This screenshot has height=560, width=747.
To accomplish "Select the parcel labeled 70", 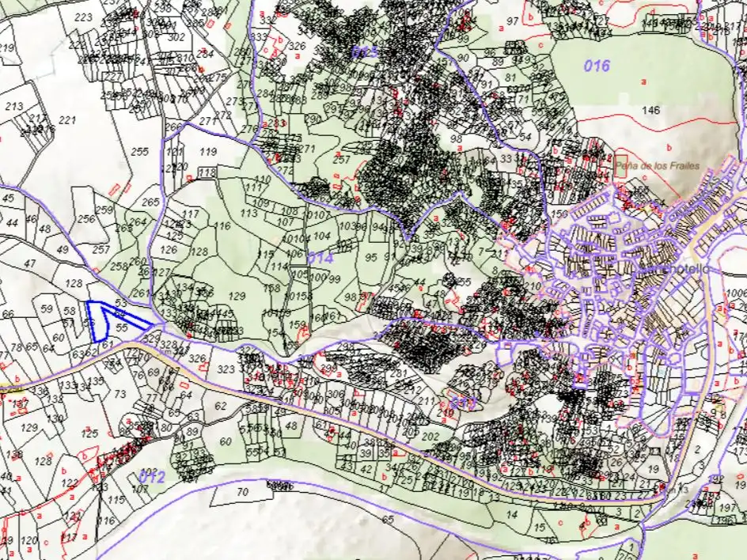I will click(242, 491).
